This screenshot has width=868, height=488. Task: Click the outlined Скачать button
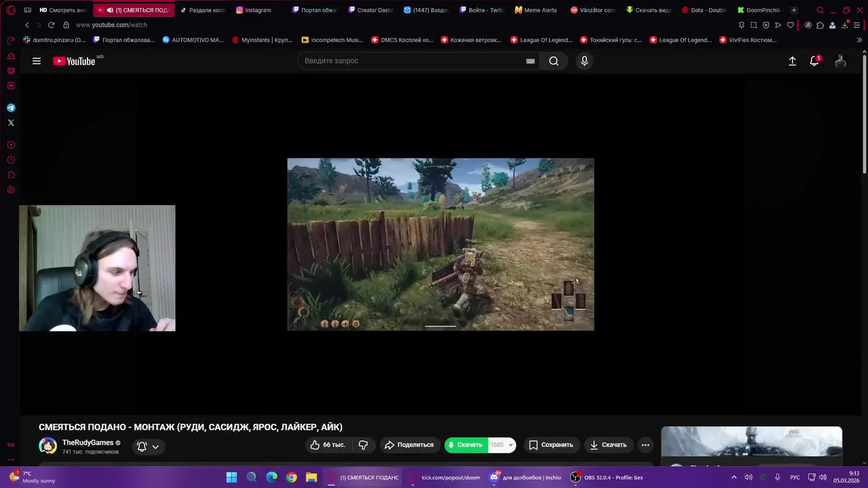pyautogui.click(x=608, y=445)
